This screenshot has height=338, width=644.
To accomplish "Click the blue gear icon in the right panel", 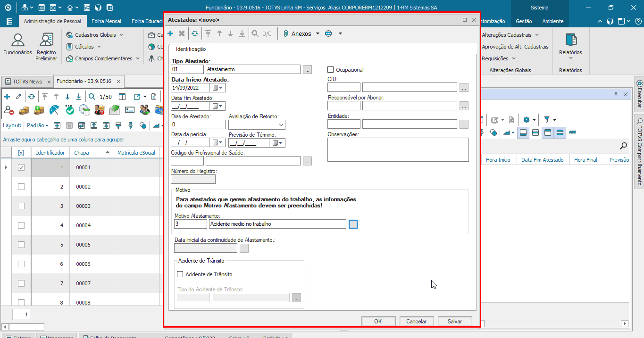I will [527, 120].
